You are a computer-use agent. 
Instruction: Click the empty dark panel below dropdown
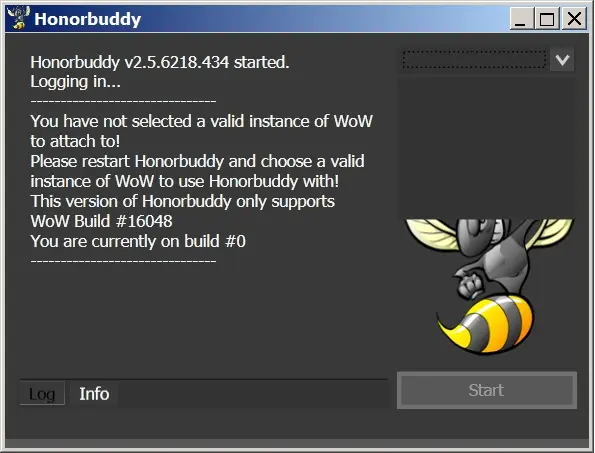(486, 147)
